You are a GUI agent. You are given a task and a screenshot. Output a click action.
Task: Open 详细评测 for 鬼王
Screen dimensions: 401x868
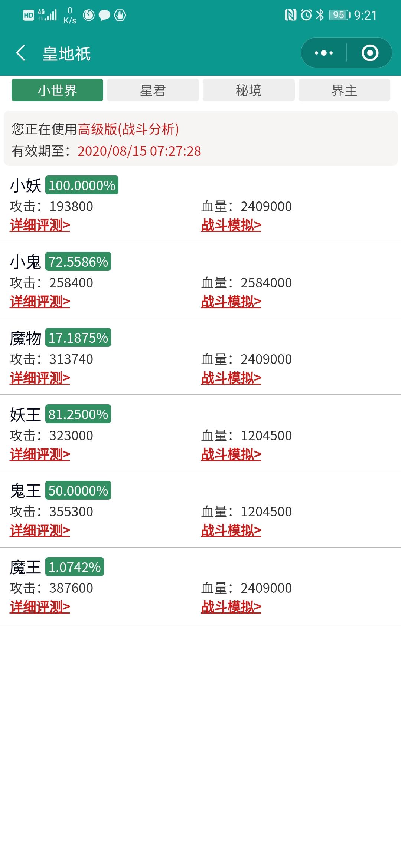point(40,530)
